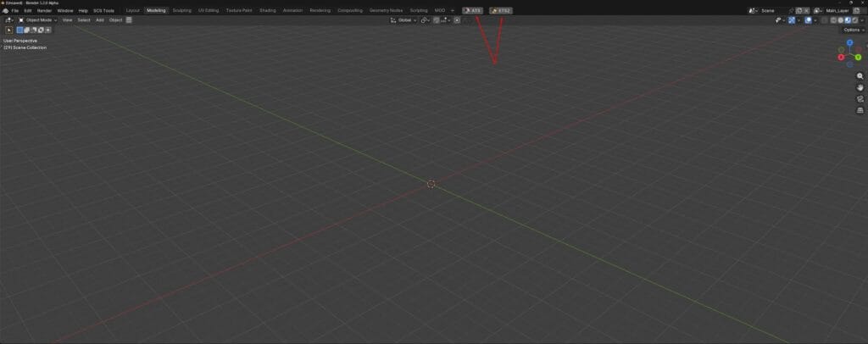Select the Modeling workspace tab
The width and height of the screenshot is (868, 344).
tap(156, 10)
